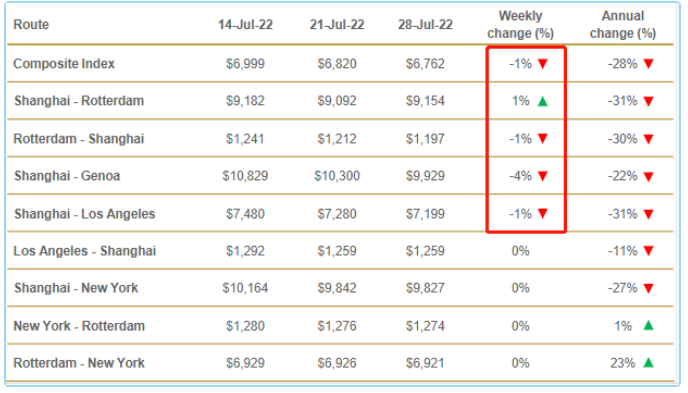The width and height of the screenshot is (688, 393).
Task: Select the 28-Jul-22 column header
Action: (425, 25)
